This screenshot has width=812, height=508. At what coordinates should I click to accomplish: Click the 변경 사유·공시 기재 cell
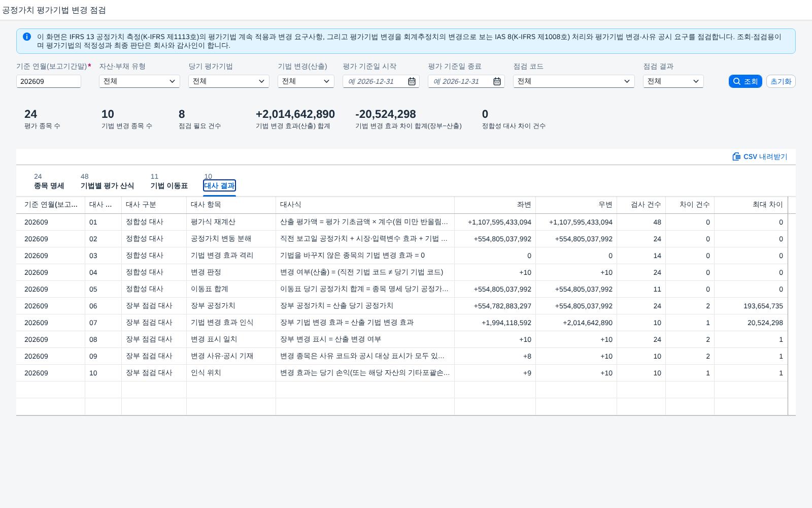(231, 356)
